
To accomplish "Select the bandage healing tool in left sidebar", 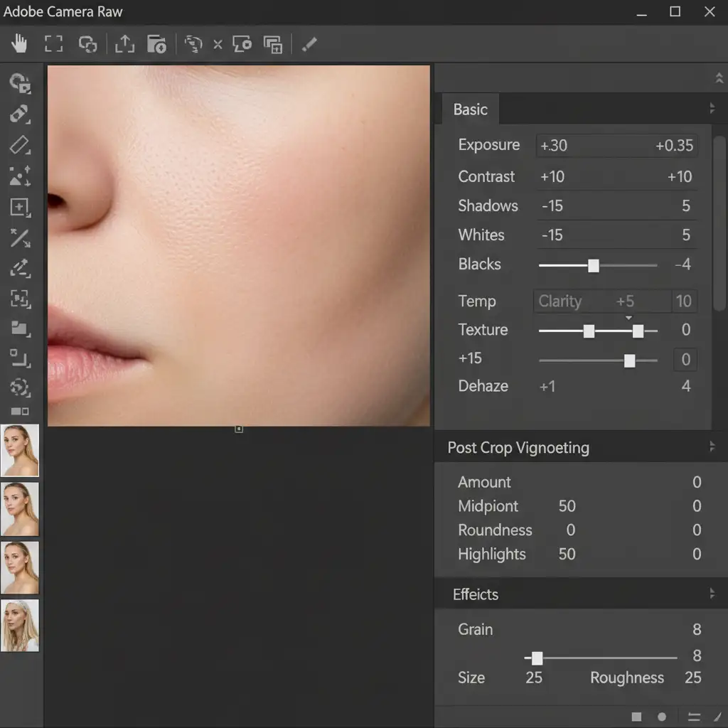I will click(x=20, y=114).
